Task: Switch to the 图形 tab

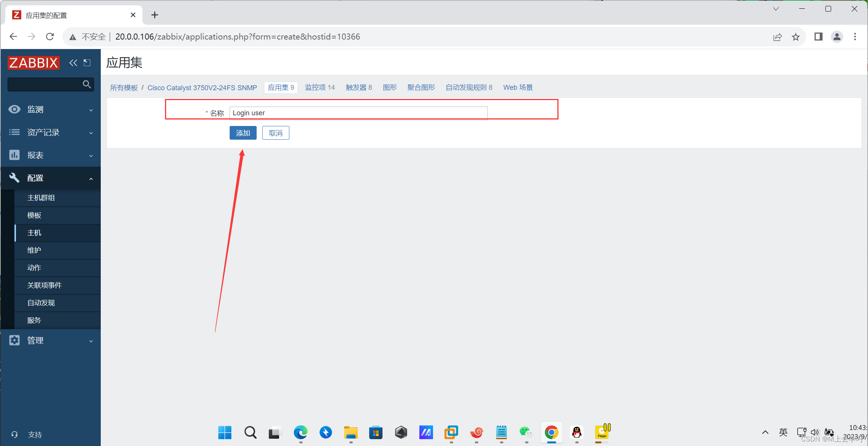Action: click(390, 88)
